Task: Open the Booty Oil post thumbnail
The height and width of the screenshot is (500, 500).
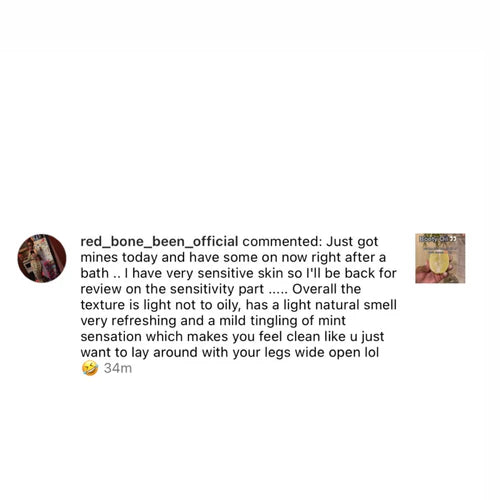Action: (440, 258)
